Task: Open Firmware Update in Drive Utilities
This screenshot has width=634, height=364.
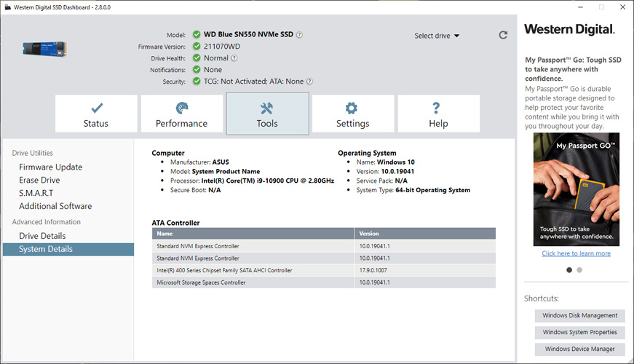Action: pos(50,167)
